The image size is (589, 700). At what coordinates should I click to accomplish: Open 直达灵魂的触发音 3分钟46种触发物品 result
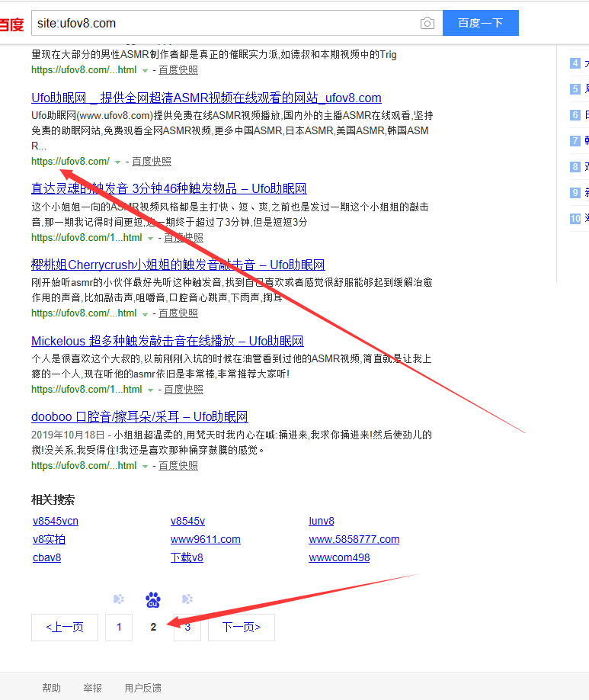(x=168, y=188)
